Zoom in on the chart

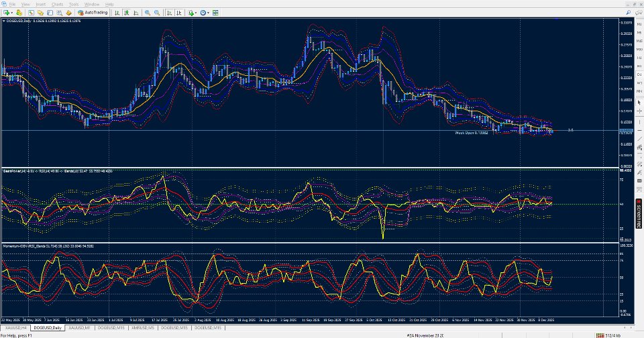tap(148, 13)
